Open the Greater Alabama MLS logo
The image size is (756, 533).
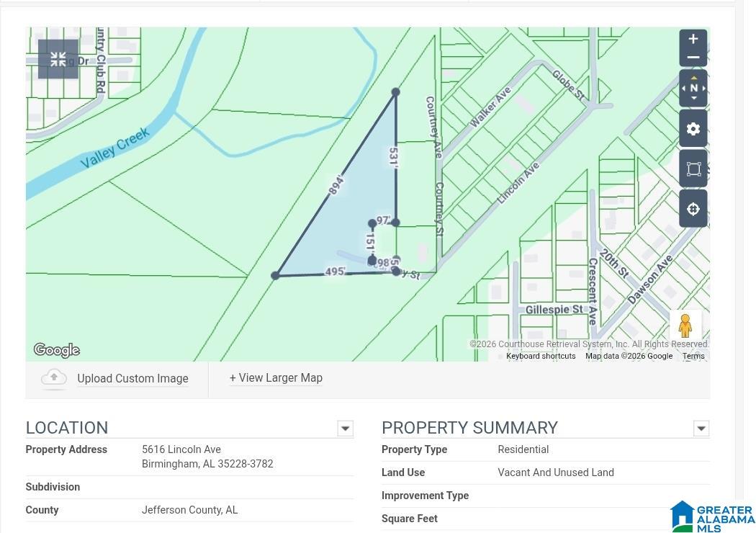point(712,516)
